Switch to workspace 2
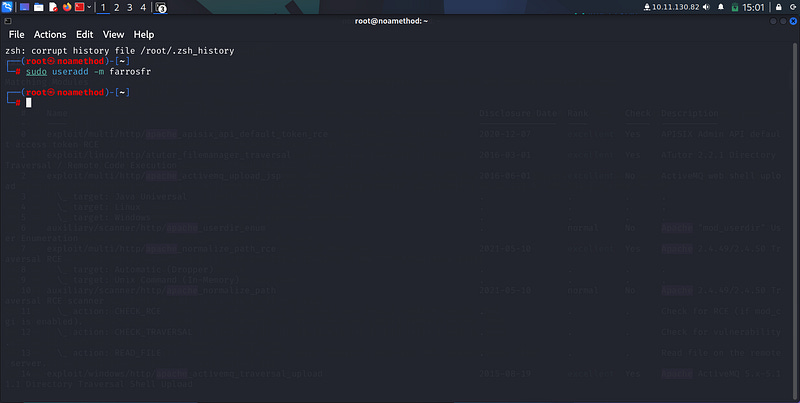Viewport: 800px width, 403px height. tap(116, 7)
